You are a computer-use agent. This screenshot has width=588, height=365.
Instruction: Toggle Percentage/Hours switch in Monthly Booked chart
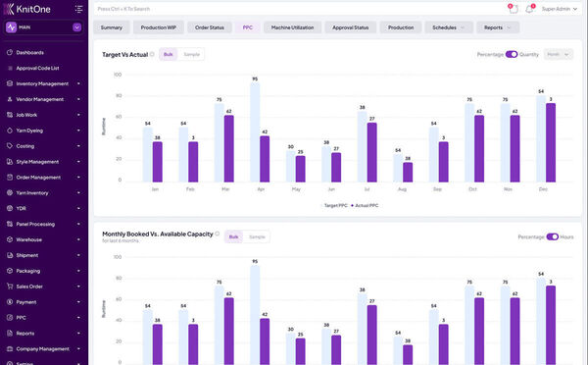coord(552,236)
